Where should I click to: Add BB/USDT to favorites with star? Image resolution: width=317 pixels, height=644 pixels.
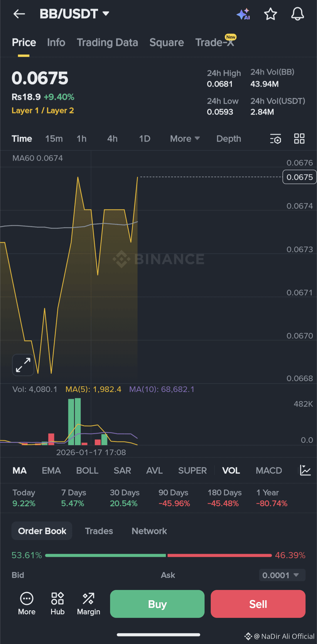click(270, 14)
